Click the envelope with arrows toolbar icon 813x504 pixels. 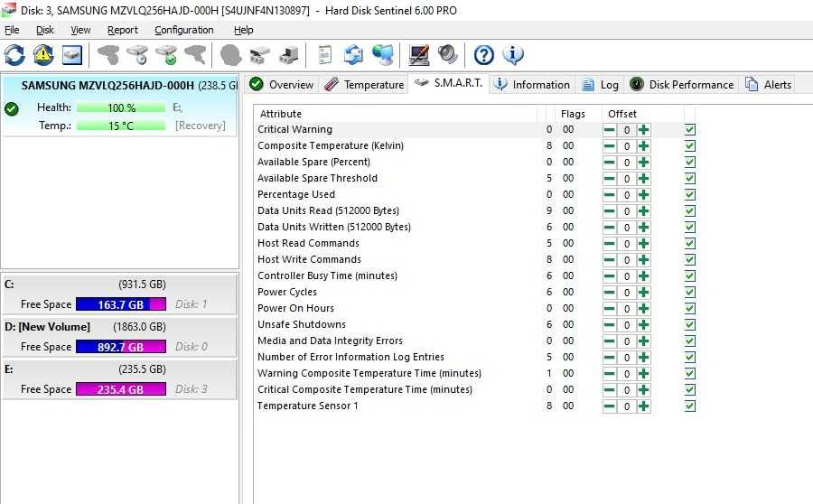pos(353,55)
